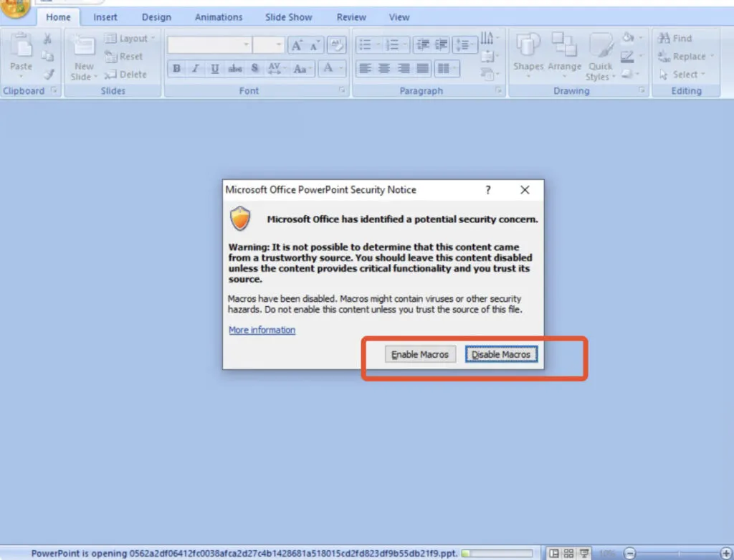Switch to Normal view in status bar

click(x=554, y=554)
